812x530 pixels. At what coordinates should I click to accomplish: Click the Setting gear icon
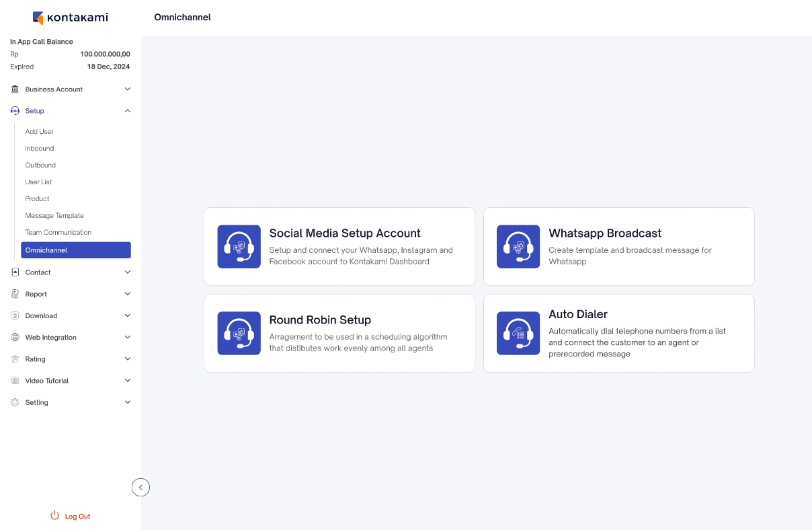15,402
